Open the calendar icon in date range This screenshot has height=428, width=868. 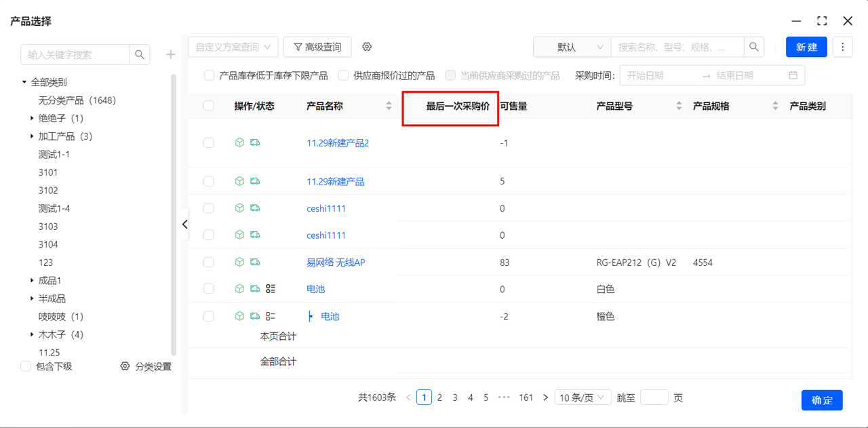793,75
